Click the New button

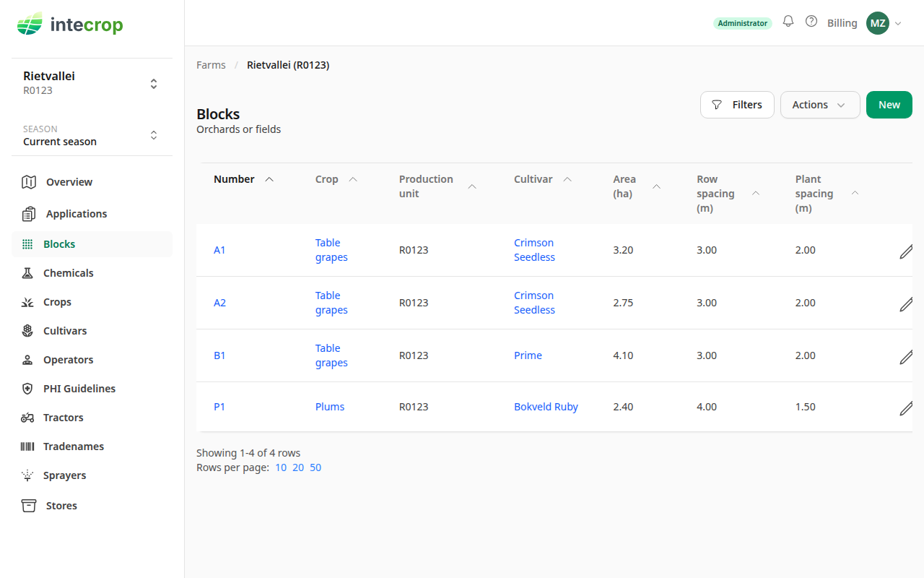889,105
